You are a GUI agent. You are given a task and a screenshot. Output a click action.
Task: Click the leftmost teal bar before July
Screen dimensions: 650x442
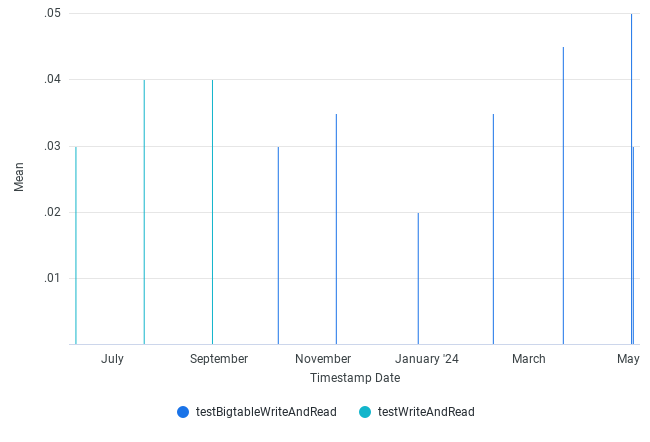[x=76, y=245]
